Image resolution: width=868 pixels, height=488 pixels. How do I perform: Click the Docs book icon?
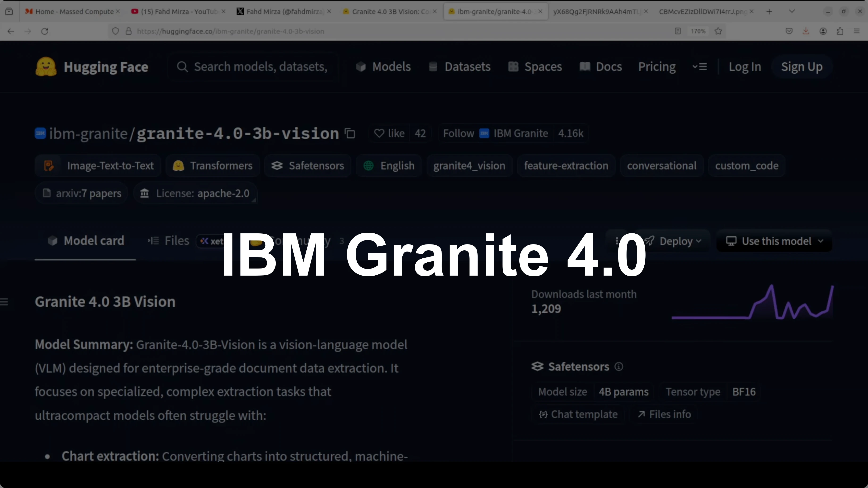(x=585, y=67)
